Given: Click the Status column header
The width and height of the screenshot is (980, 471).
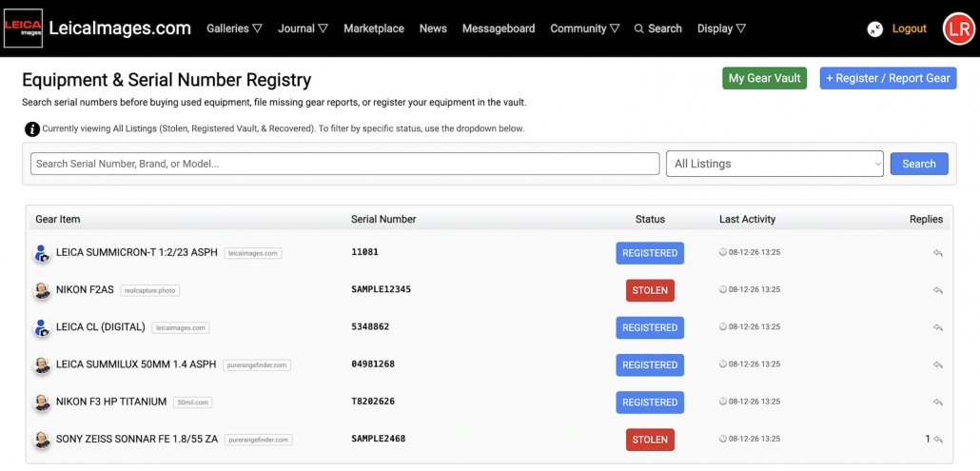Looking at the screenshot, I should tap(650, 219).
